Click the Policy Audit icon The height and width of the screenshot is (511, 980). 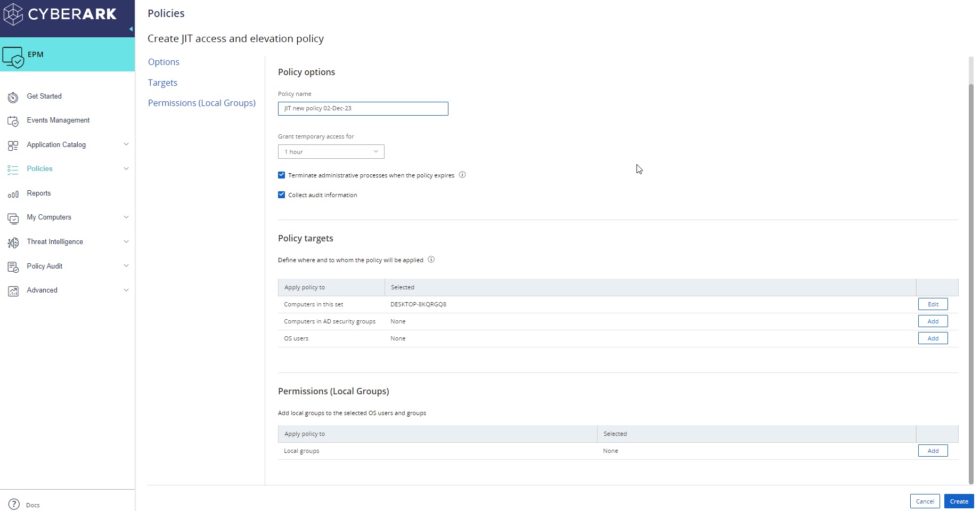pyautogui.click(x=13, y=267)
